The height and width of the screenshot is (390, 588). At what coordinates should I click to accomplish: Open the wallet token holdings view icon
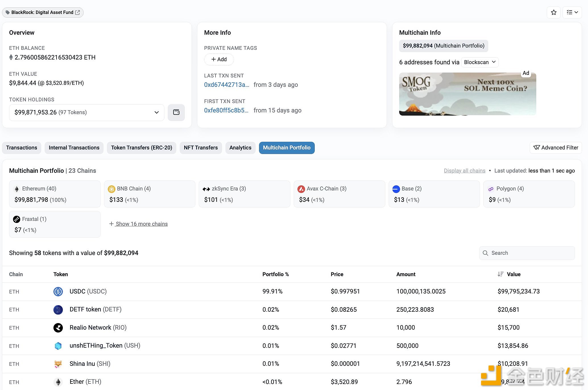(x=176, y=112)
